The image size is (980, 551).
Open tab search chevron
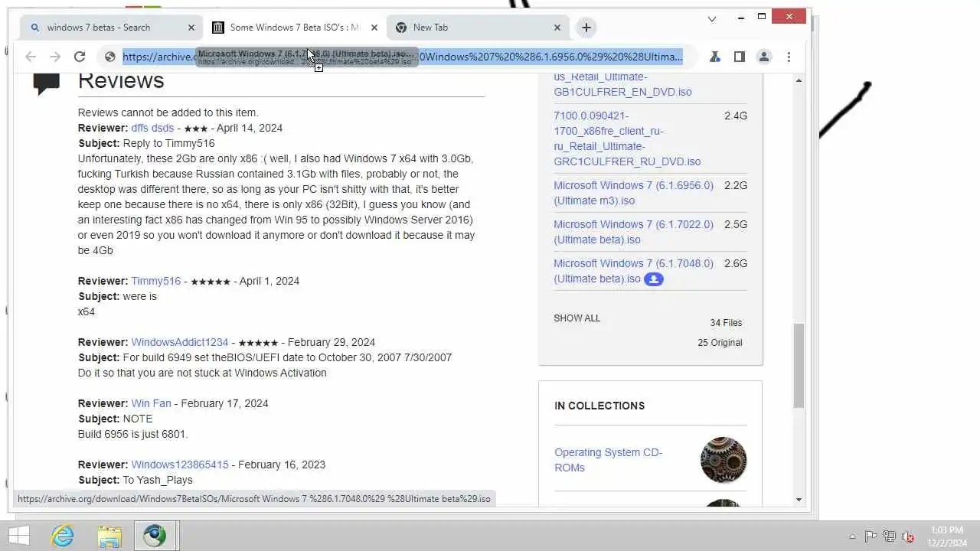tap(711, 18)
